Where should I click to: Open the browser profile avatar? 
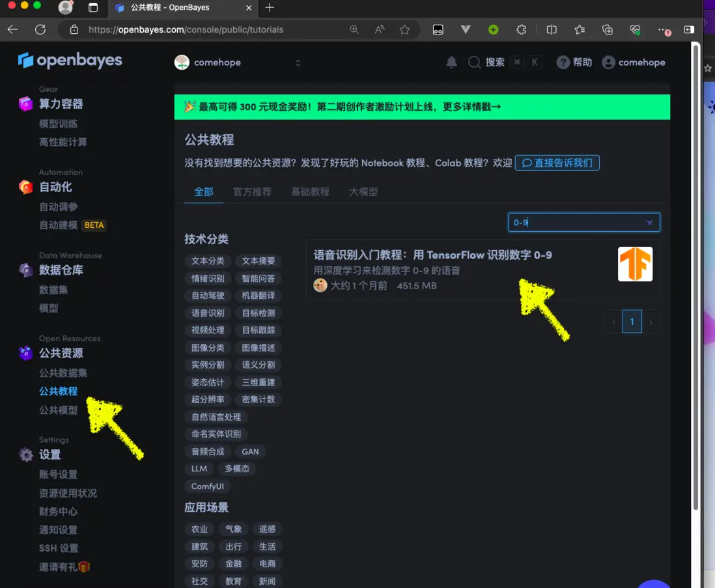(66, 7)
